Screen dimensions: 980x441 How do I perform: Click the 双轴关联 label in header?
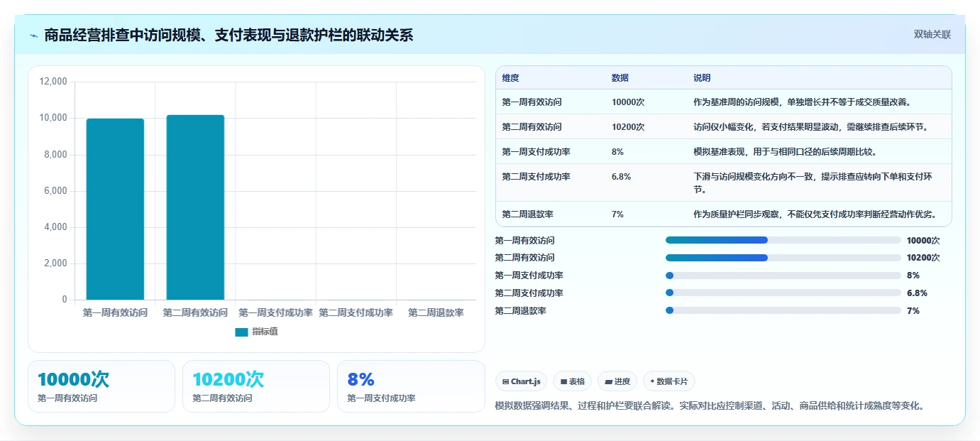[932, 35]
